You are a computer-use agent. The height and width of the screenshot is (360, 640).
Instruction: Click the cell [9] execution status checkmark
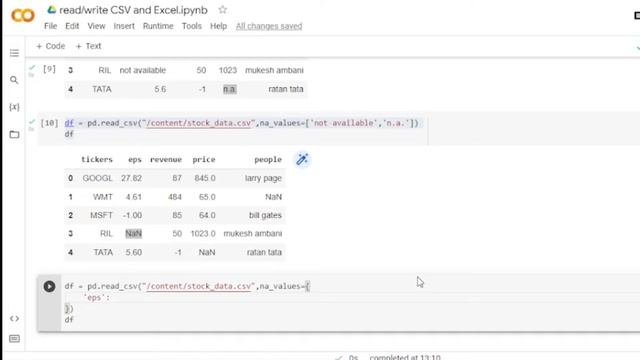[x=32, y=68]
